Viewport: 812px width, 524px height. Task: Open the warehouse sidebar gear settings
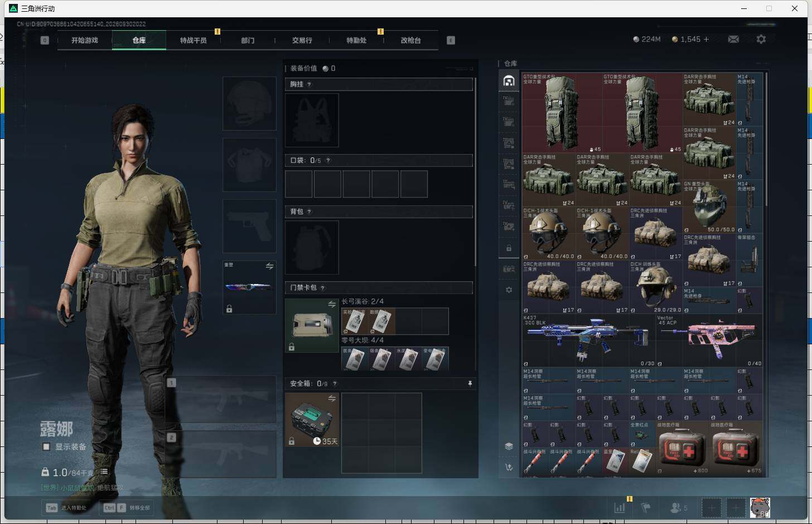click(509, 290)
